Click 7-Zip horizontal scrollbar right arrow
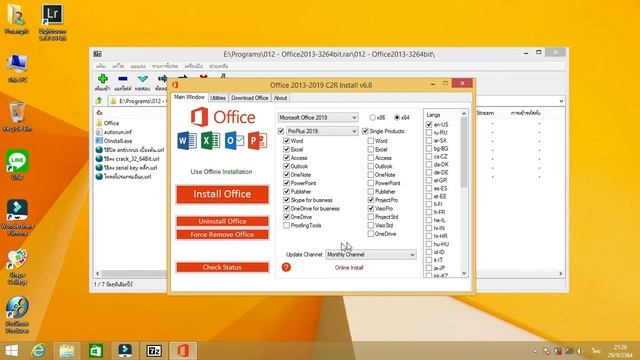This screenshot has width=640, height=360. [560, 273]
